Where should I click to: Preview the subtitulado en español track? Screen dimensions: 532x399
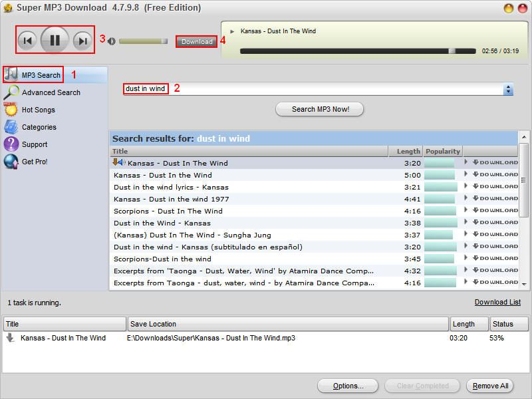pos(466,246)
